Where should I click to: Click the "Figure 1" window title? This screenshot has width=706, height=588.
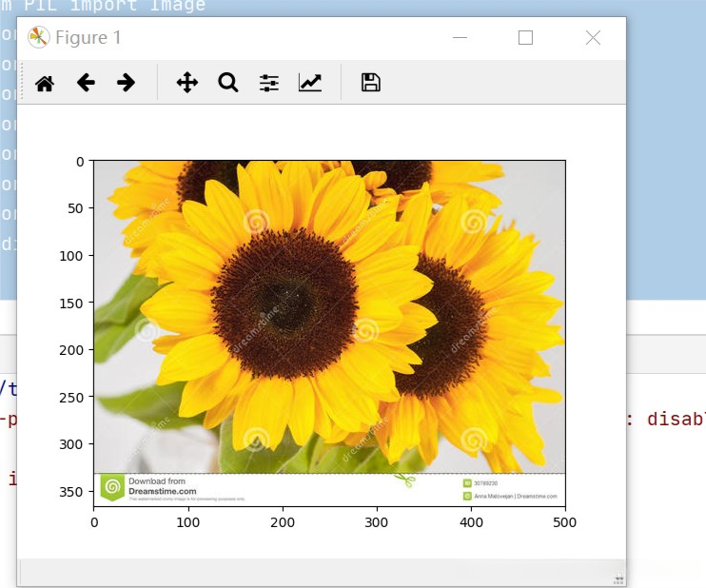click(x=88, y=37)
